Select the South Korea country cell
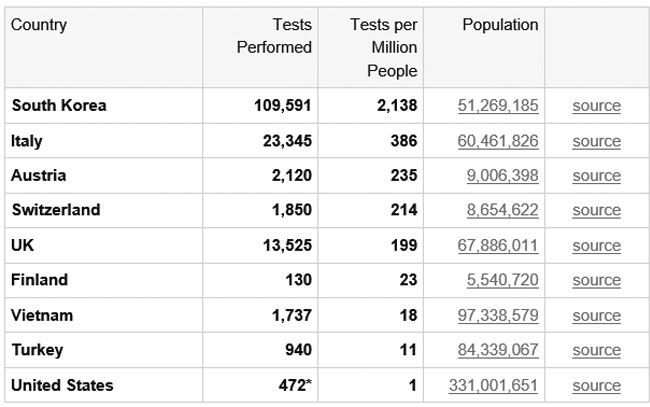The height and width of the screenshot is (407, 650). click(59, 106)
